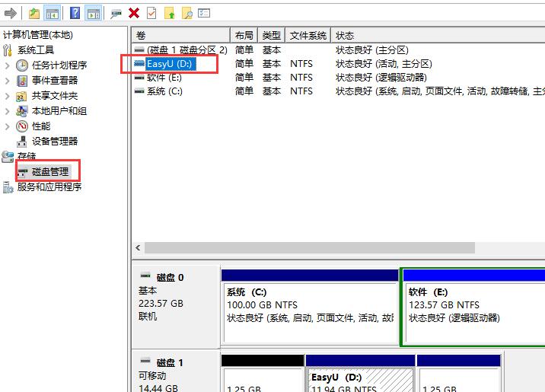
Task: Select 磁盘管理 under storage
Action: point(50,172)
